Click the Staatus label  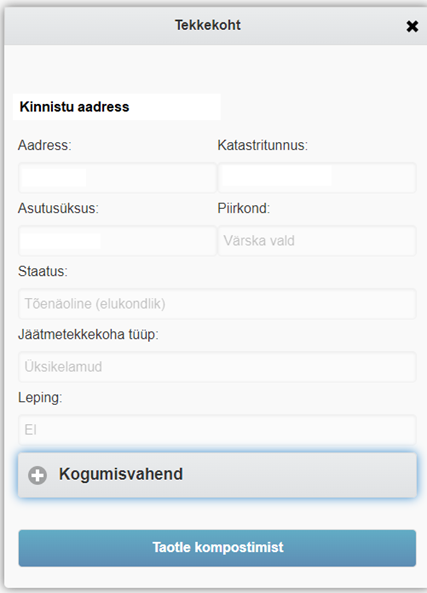click(x=43, y=272)
